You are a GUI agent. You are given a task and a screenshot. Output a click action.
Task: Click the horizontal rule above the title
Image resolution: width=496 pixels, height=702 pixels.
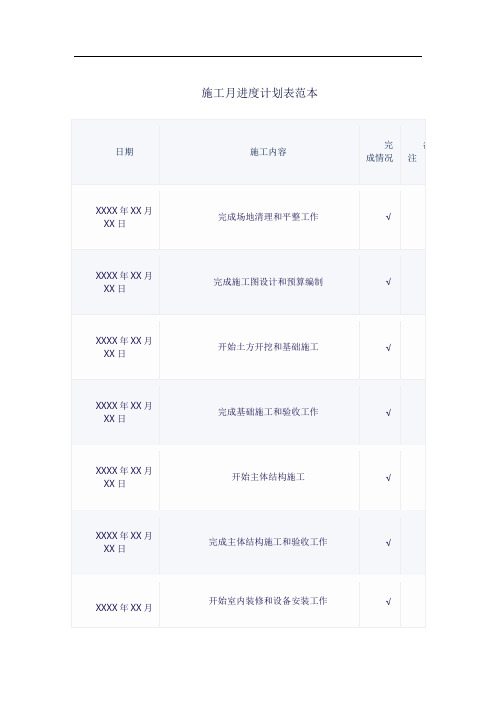(x=248, y=56)
